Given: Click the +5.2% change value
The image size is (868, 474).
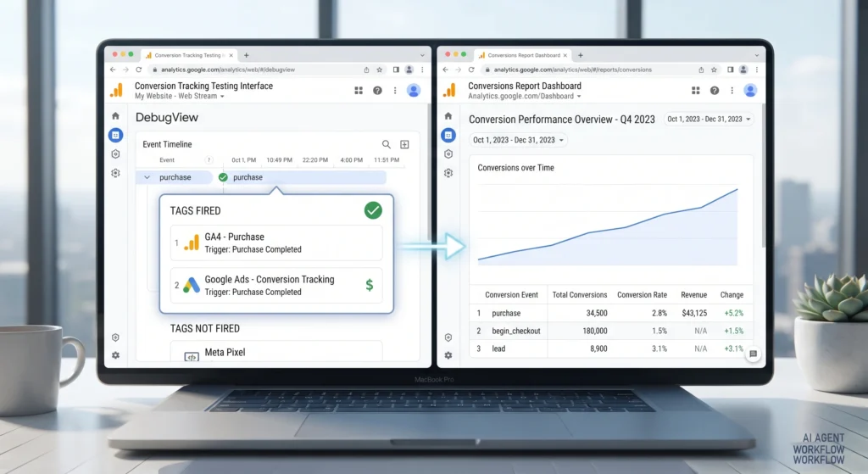Looking at the screenshot, I should pos(733,313).
